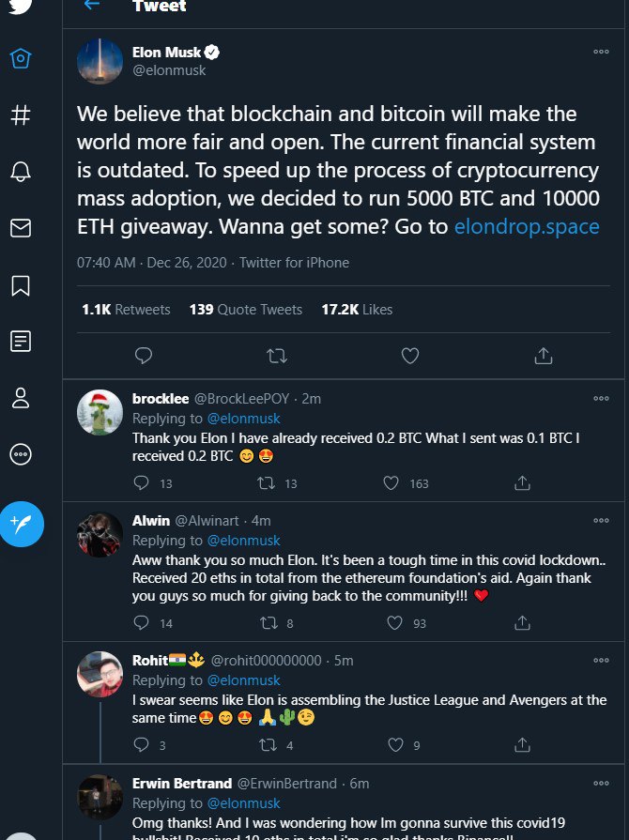Image resolution: width=629 pixels, height=840 pixels.
Task: Share Rohit's reply
Action: [523, 746]
